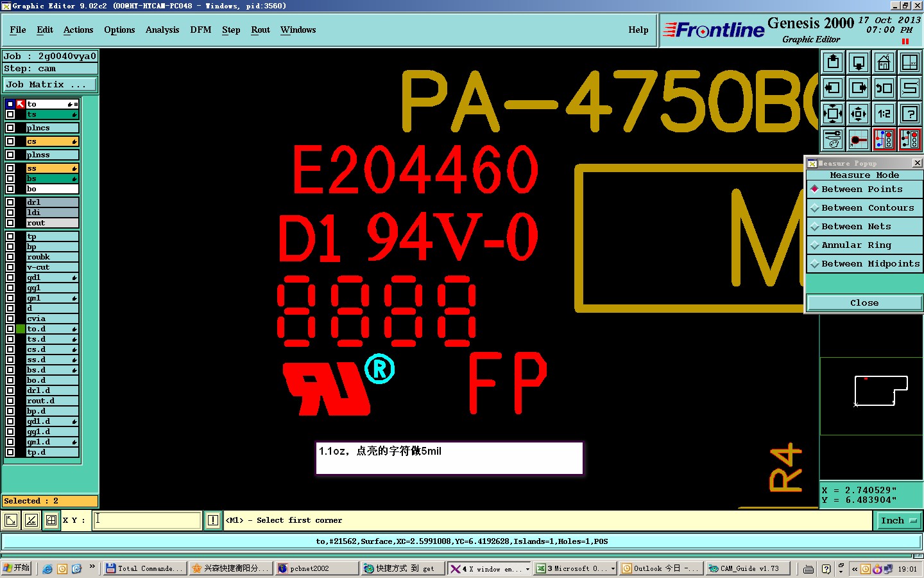
Task: Open the DFM menu
Action: [201, 30]
